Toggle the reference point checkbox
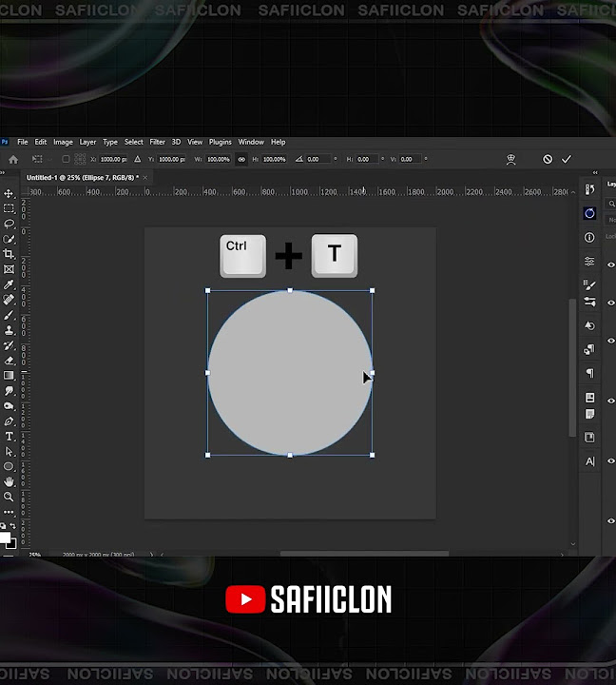Screen dimensions: 616x685 tap(66, 160)
